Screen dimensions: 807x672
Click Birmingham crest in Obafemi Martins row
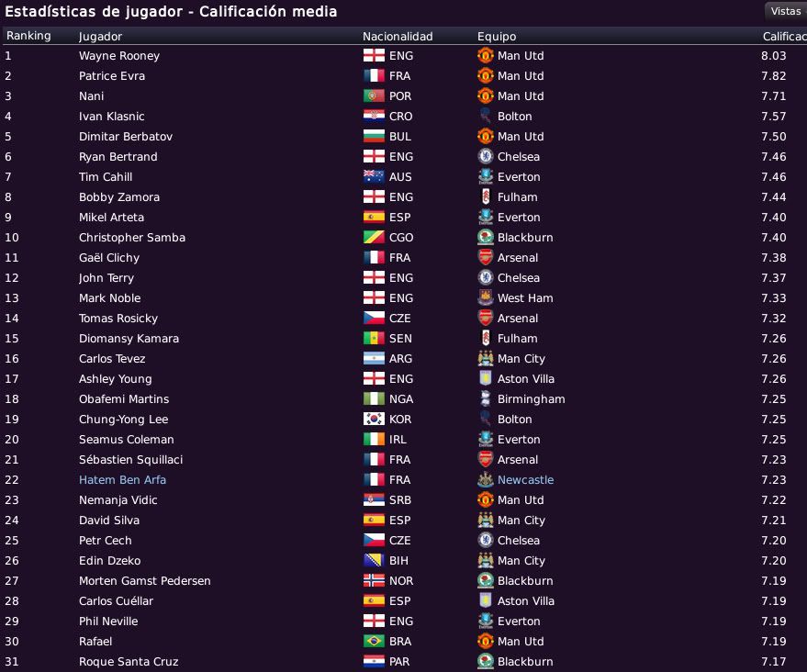click(486, 398)
